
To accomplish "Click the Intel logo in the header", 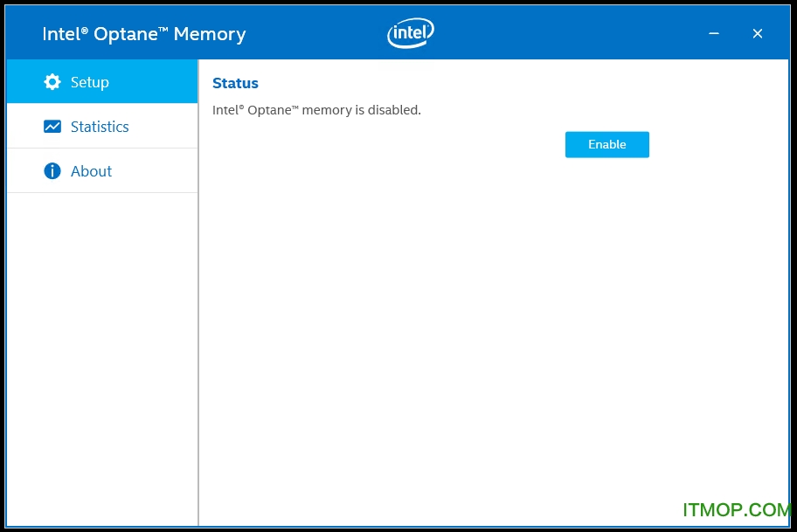I will click(x=411, y=33).
